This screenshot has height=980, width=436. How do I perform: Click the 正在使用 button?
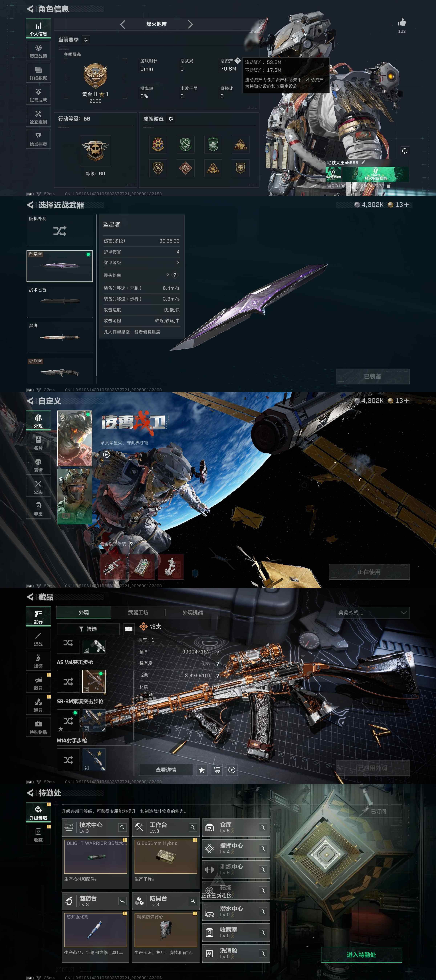point(369,572)
